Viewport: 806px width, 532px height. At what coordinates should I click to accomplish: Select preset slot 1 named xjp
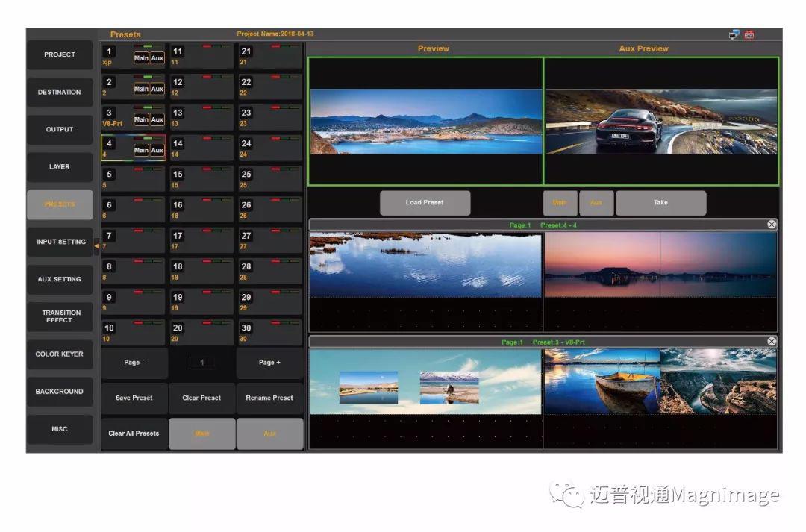(116, 57)
